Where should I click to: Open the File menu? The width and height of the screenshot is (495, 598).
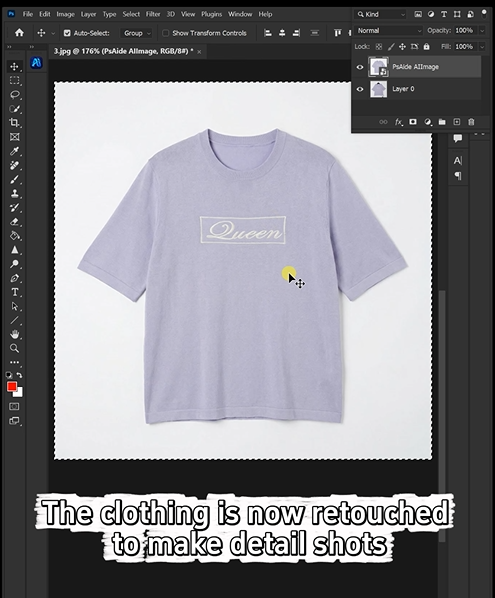pos(27,14)
